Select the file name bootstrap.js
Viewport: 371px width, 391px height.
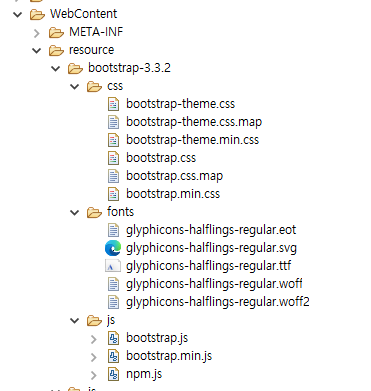point(157,338)
